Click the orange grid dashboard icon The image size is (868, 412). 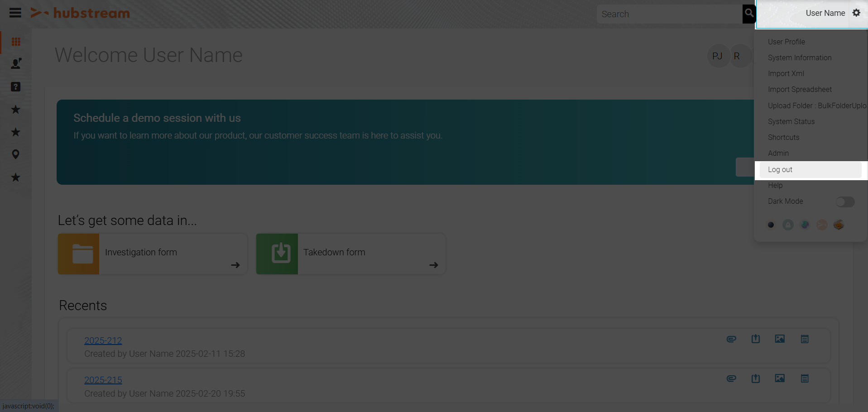click(16, 42)
